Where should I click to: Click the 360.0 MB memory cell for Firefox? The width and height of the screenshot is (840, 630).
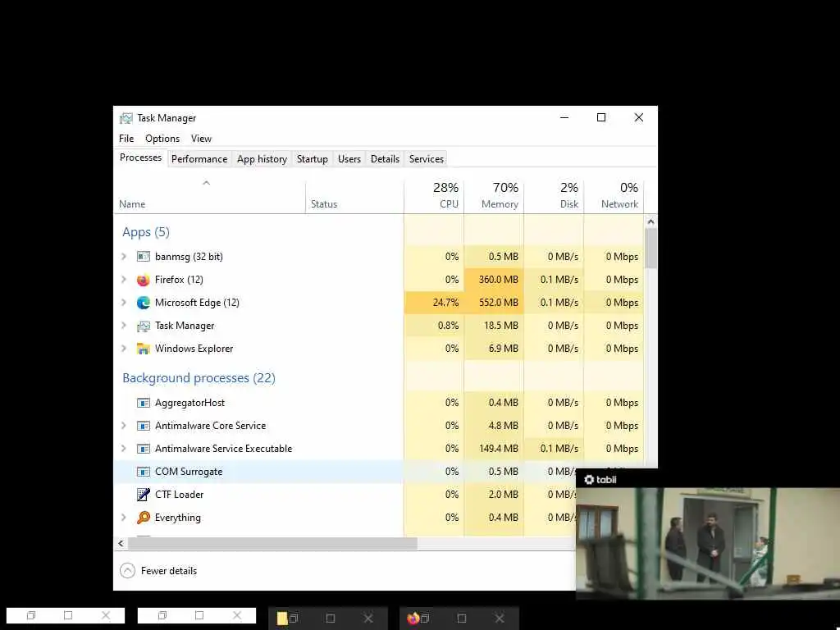(x=493, y=280)
